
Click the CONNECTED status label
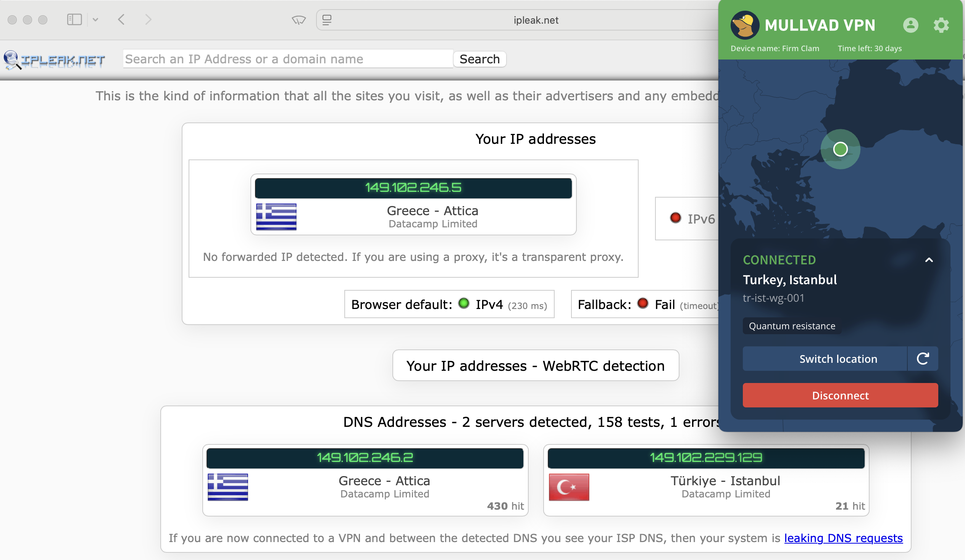779,260
